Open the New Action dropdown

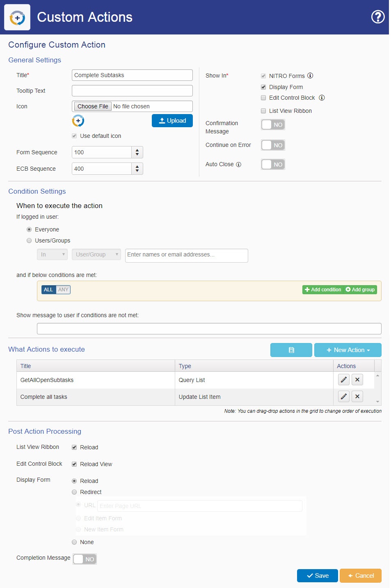click(x=348, y=350)
